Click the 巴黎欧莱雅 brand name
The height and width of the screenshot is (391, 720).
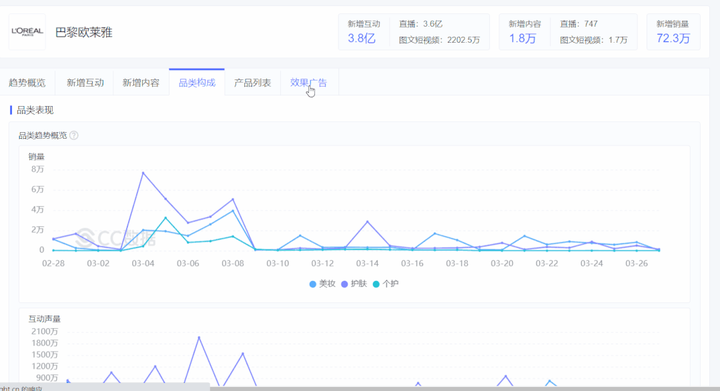[84, 32]
